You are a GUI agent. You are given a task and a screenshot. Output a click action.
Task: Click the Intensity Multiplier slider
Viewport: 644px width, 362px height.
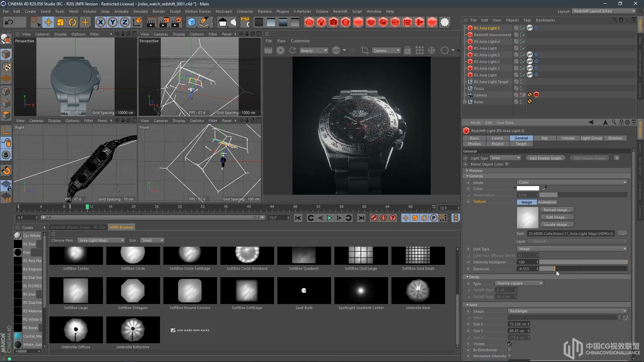(583, 262)
